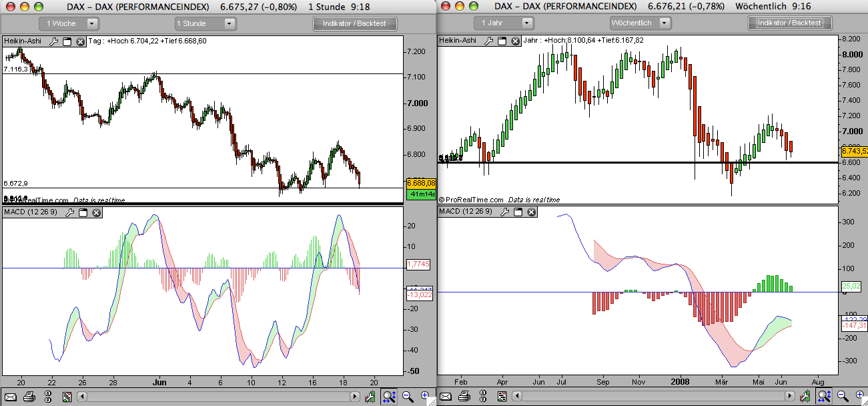Screen dimensions: 868x406
Task: Zoom in on the hourly chart
Action: coord(424,397)
